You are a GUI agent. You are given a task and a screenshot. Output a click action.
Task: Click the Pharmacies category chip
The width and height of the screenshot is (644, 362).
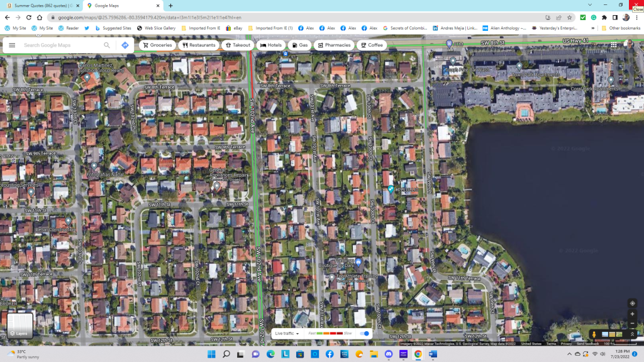pos(333,45)
